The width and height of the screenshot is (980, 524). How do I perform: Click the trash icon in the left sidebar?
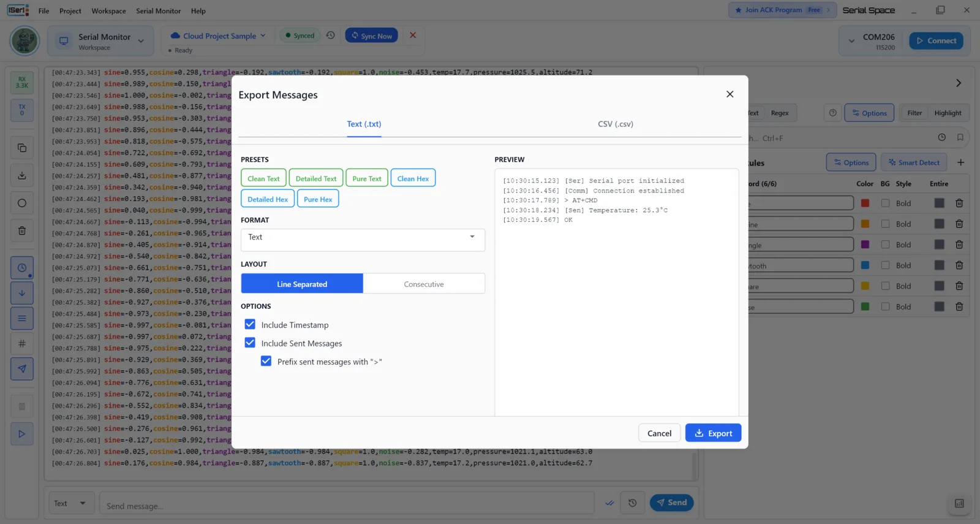tap(22, 231)
